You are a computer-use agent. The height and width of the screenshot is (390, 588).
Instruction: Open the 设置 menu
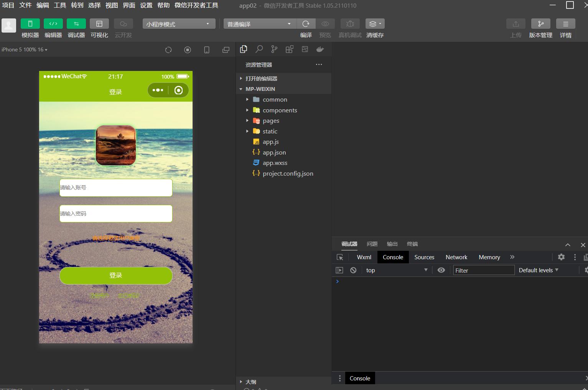pyautogui.click(x=146, y=5)
